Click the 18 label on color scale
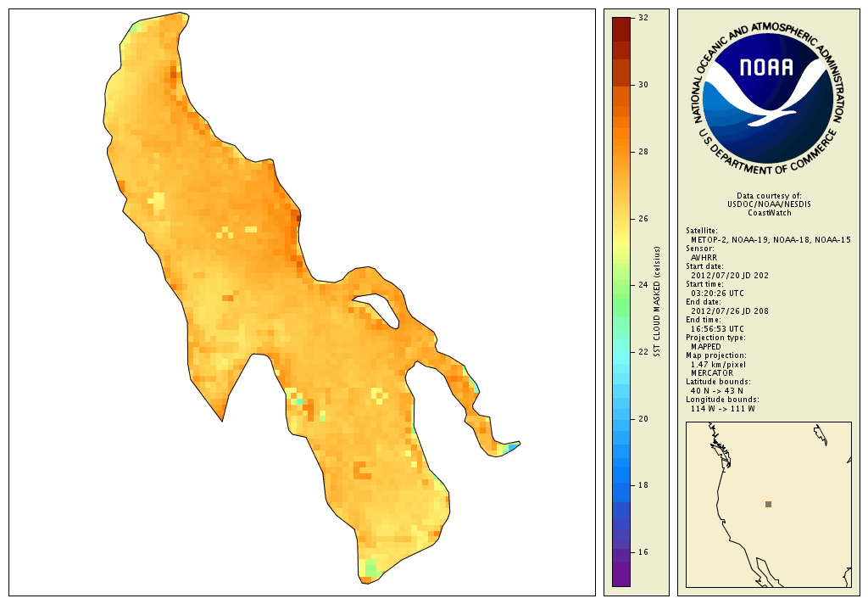The height and width of the screenshot is (604, 868). coord(643,485)
